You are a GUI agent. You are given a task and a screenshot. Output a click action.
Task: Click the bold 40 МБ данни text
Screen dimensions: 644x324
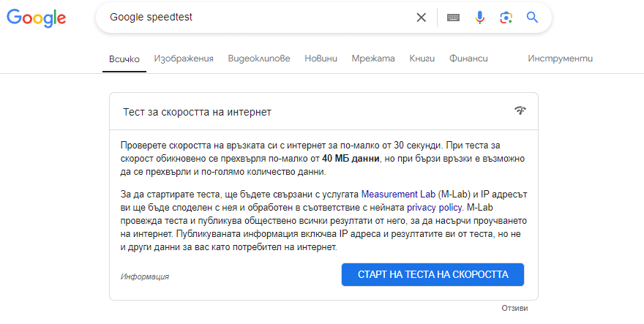351,159
